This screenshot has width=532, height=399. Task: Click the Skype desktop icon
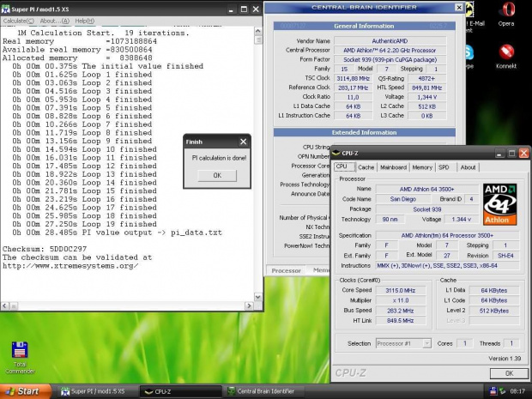click(x=469, y=57)
